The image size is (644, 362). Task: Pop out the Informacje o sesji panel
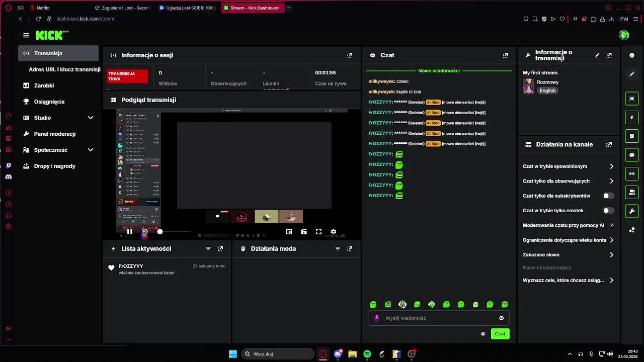[x=350, y=55]
